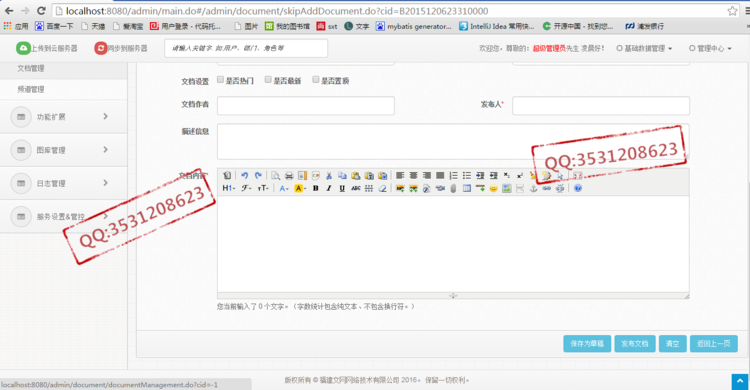
Task: Click the undo icon in editor toolbar
Action: [x=244, y=176]
